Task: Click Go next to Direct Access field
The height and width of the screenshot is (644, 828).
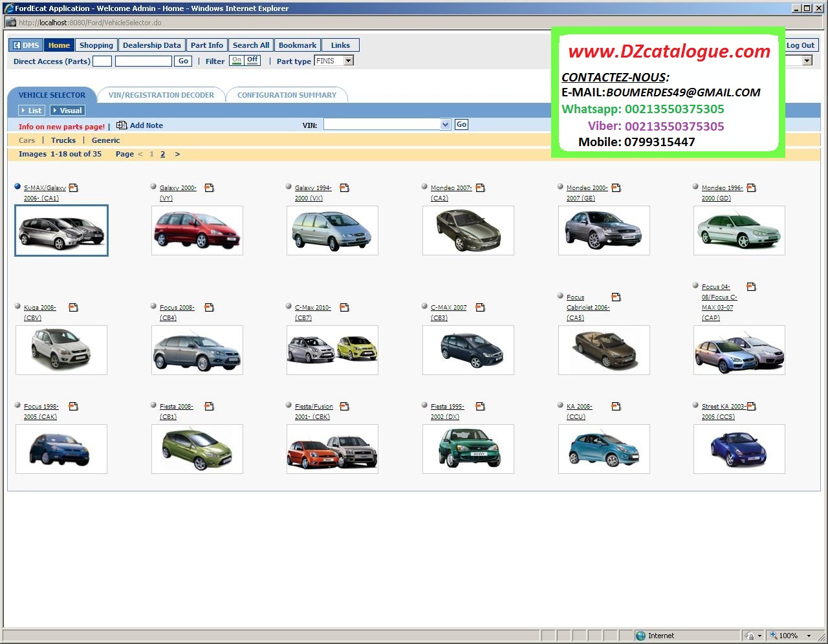Action: tap(183, 61)
